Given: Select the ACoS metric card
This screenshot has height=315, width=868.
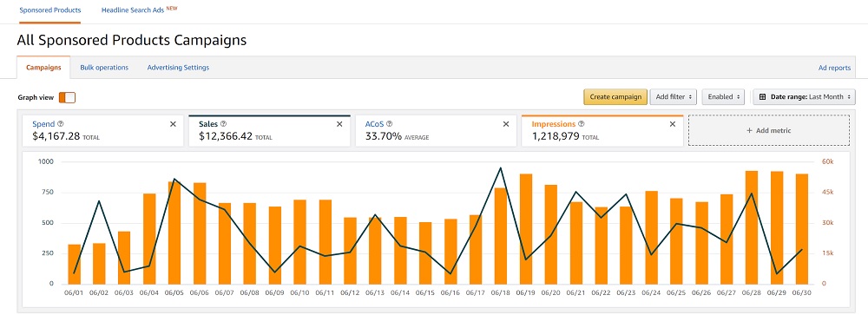Looking at the screenshot, I should coord(436,131).
